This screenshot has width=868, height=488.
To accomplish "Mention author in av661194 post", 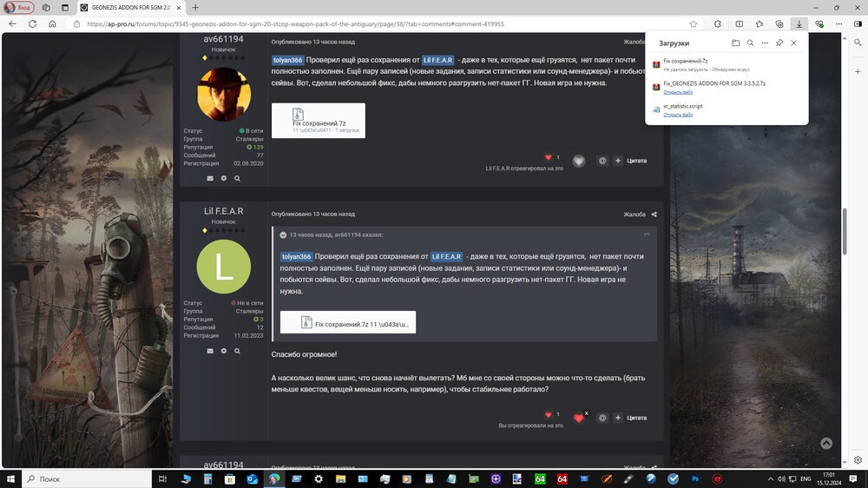I will click(602, 161).
